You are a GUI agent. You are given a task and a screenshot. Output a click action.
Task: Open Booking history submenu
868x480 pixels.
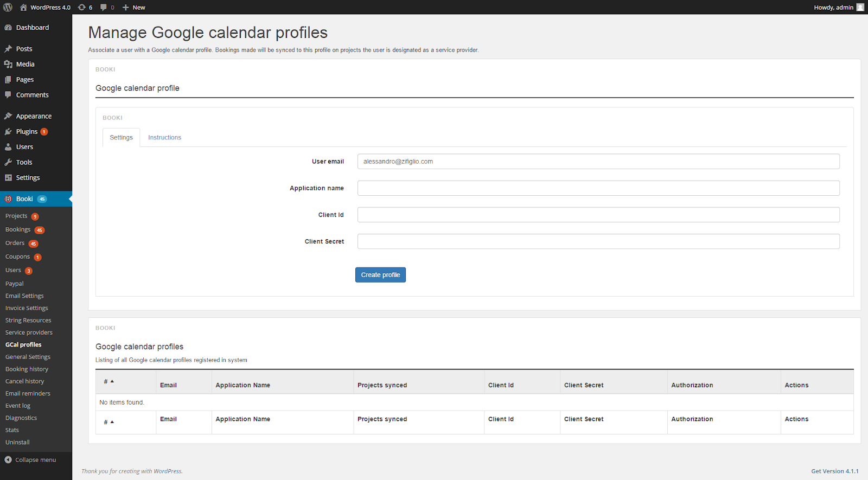point(27,369)
